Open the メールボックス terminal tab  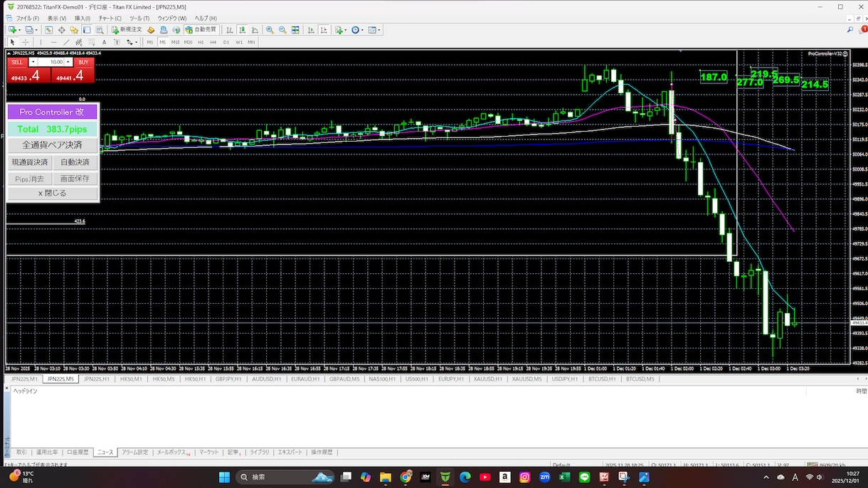(173, 452)
